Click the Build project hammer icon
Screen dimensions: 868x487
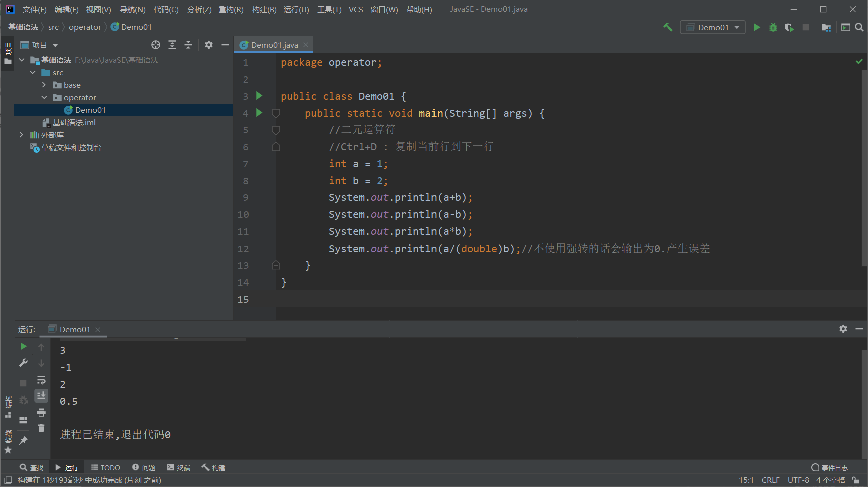tap(668, 27)
